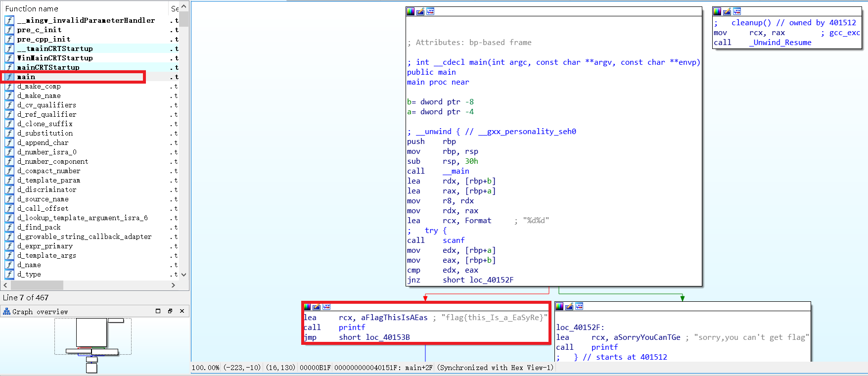This screenshot has height=376, width=868.
Task: Click function list scroll up arrow
Action: coord(184,6)
